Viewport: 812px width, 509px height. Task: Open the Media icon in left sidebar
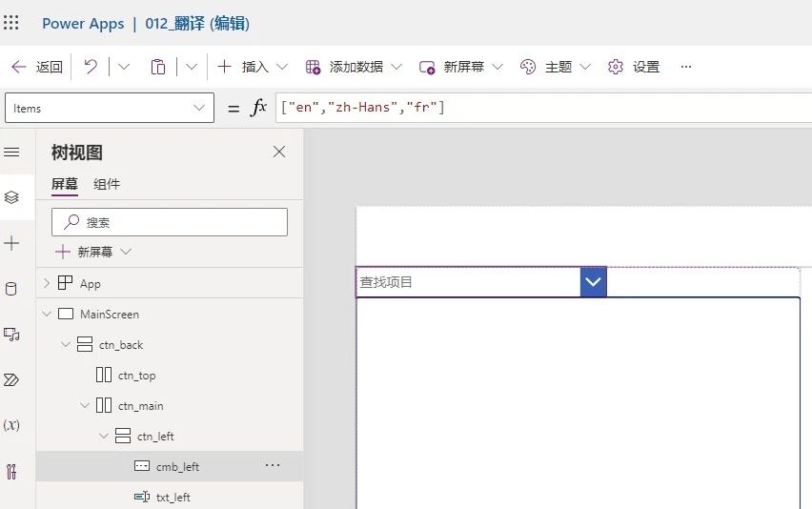pyautogui.click(x=11, y=335)
